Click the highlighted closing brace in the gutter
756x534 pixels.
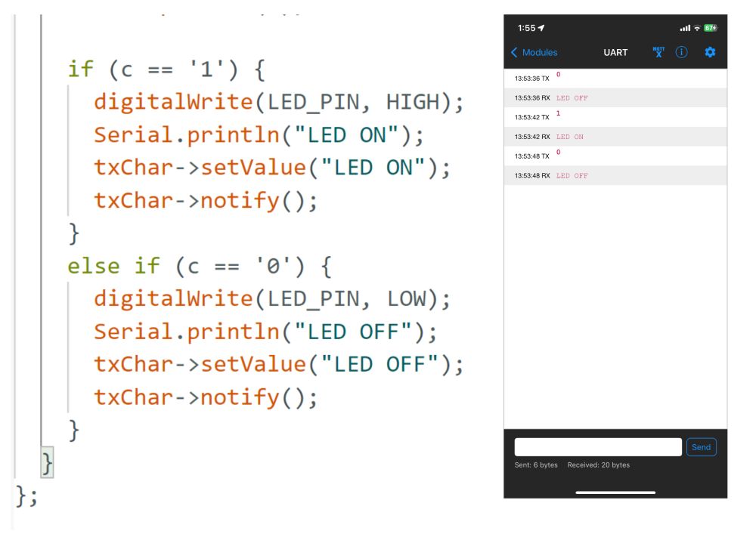[47, 463]
